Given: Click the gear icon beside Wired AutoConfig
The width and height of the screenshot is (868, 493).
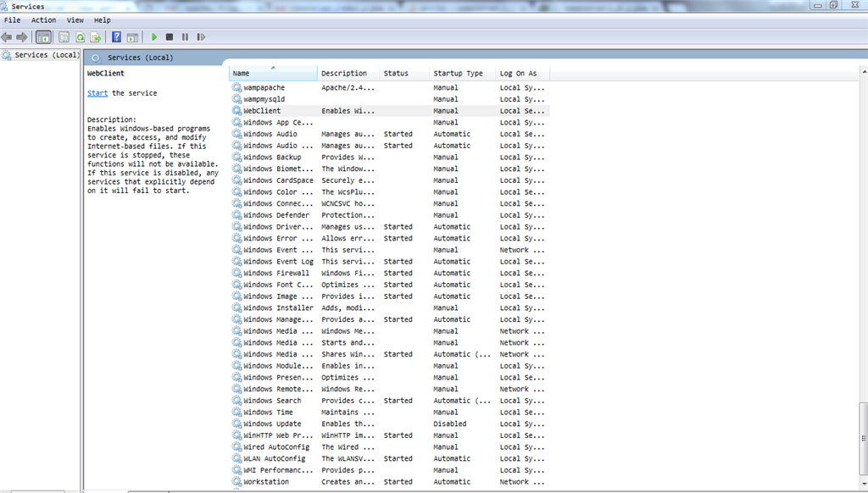Looking at the screenshot, I should click(x=237, y=447).
